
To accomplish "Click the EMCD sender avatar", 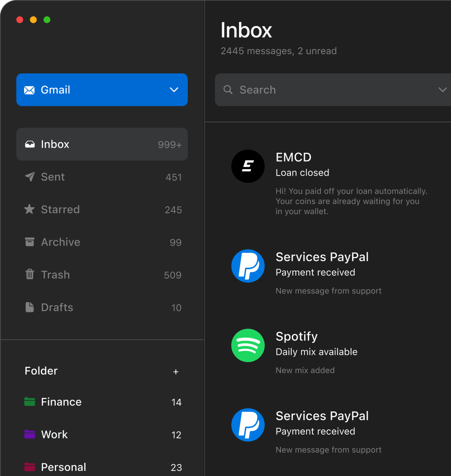I will tap(248, 166).
